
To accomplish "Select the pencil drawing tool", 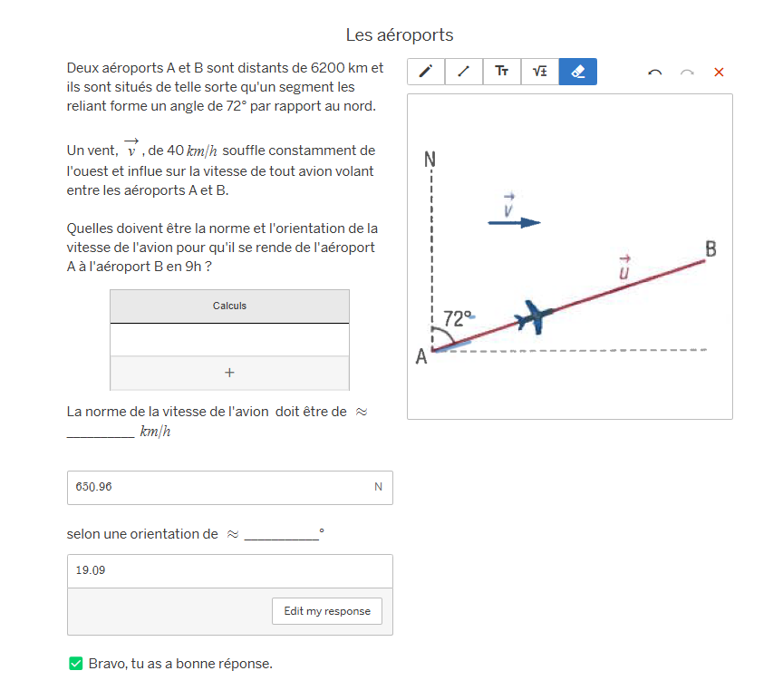I will [426, 72].
